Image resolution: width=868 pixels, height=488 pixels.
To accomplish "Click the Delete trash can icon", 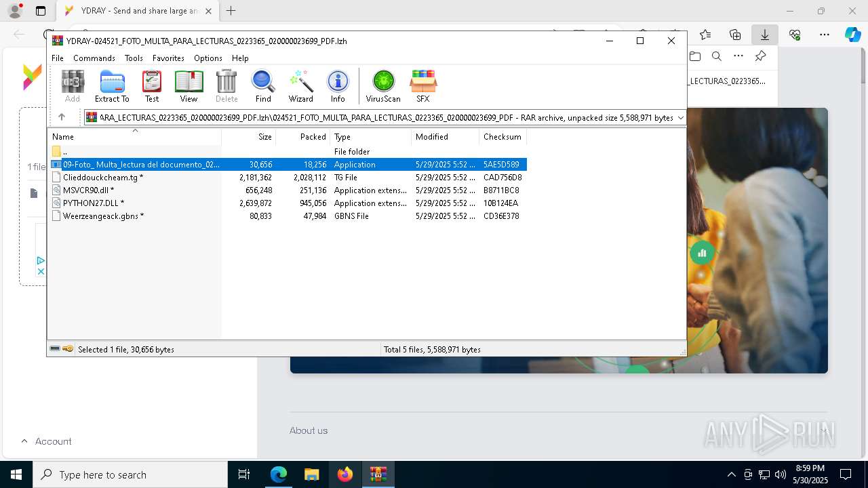I will [226, 86].
